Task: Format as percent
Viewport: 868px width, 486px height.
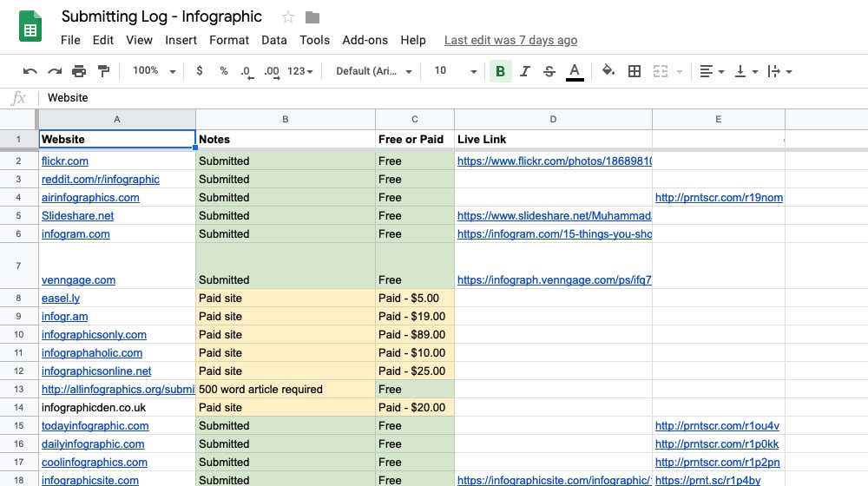Action: (x=224, y=71)
